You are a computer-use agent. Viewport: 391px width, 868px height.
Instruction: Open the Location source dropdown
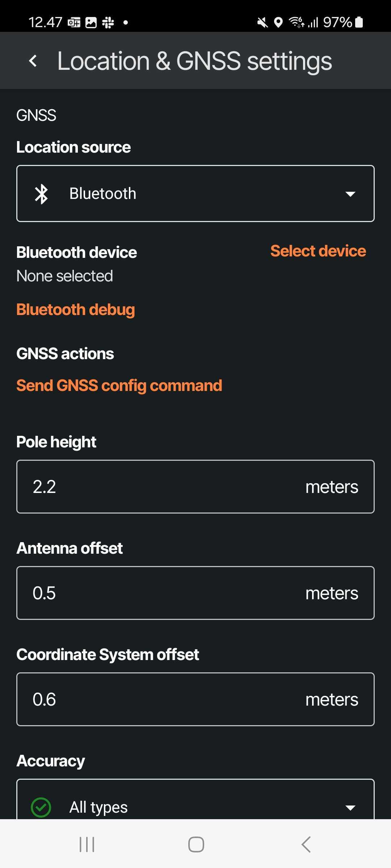pos(195,194)
